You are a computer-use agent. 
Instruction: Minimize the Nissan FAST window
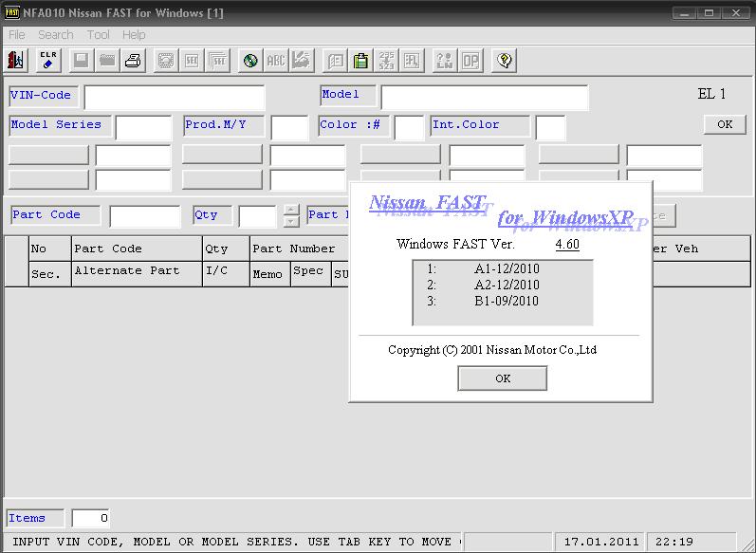(x=684, y=13)
